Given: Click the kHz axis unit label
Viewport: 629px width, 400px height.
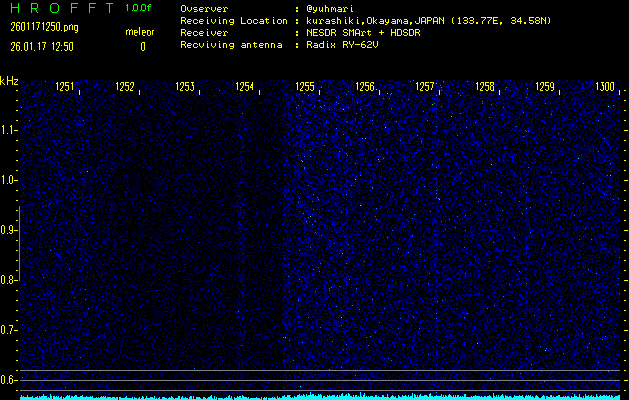Looking at the screenshot, I should [x=9, y=81].
